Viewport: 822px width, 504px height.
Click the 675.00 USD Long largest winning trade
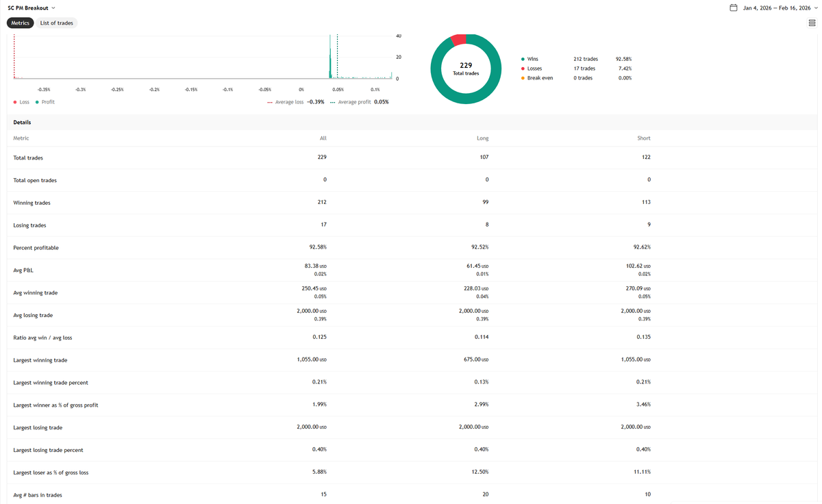pyautogui.click(x=476, y=360)
